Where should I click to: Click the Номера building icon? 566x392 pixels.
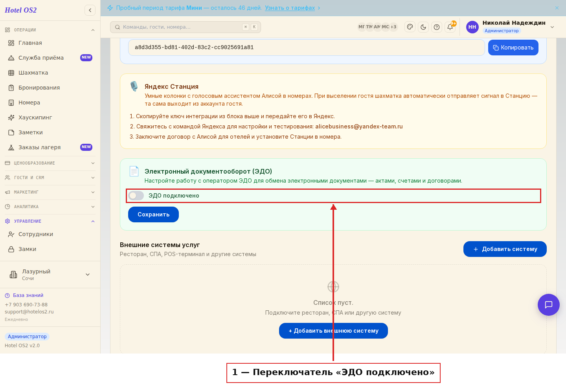tap(11, 103)
